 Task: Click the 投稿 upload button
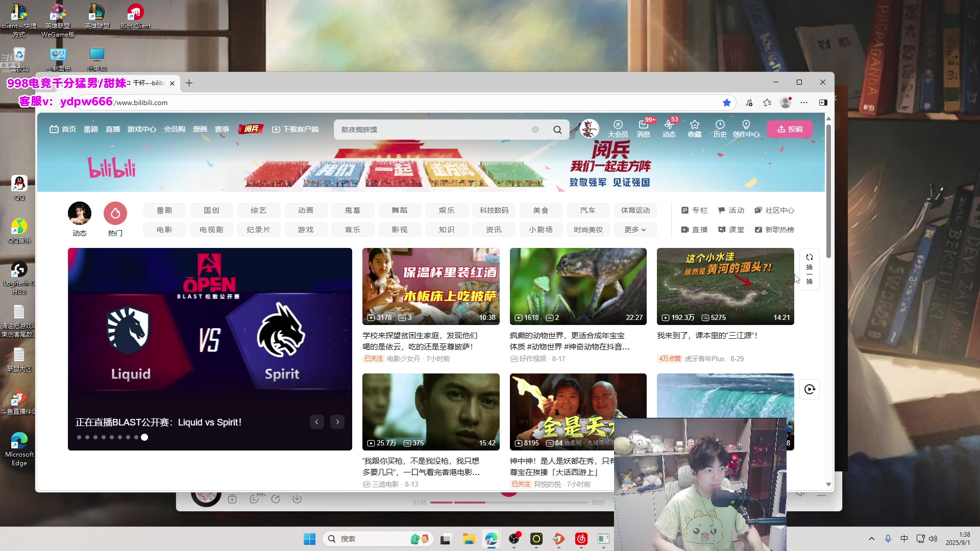790,129
